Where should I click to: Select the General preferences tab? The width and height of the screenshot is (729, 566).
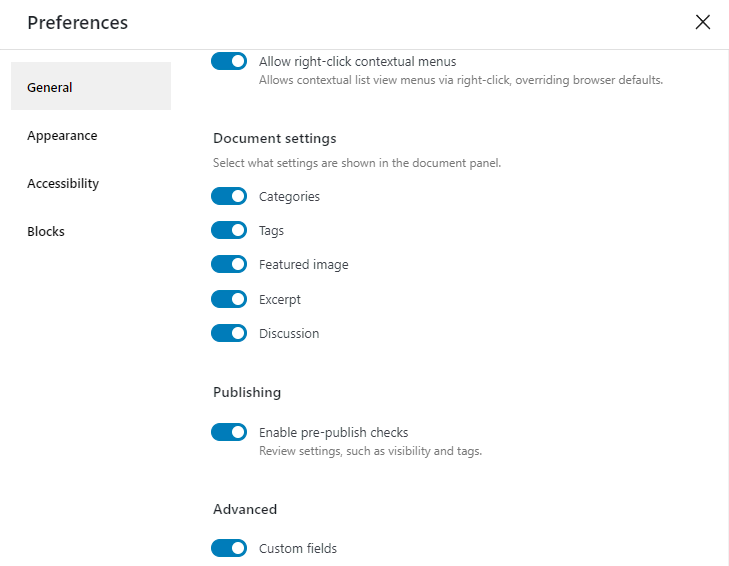click(x=91, y=87)
